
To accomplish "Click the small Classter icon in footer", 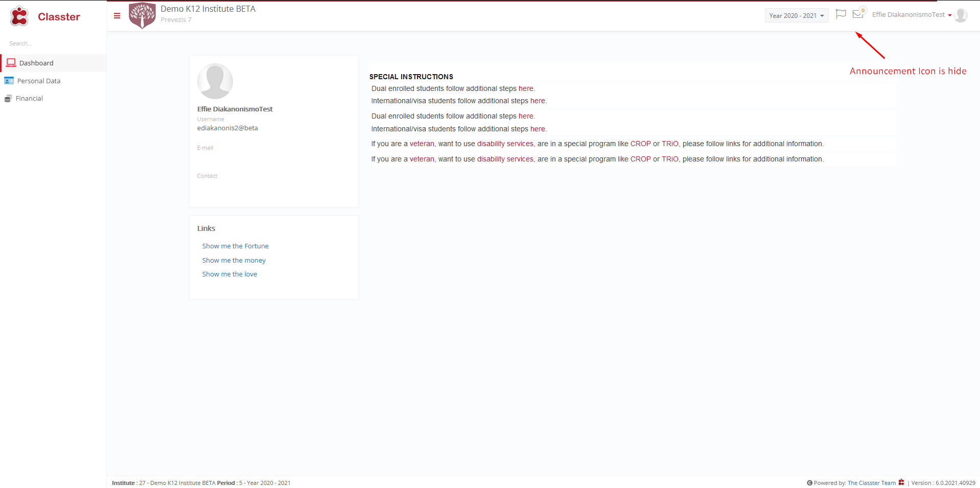I will pyautogui.click(x=901, y=482).
